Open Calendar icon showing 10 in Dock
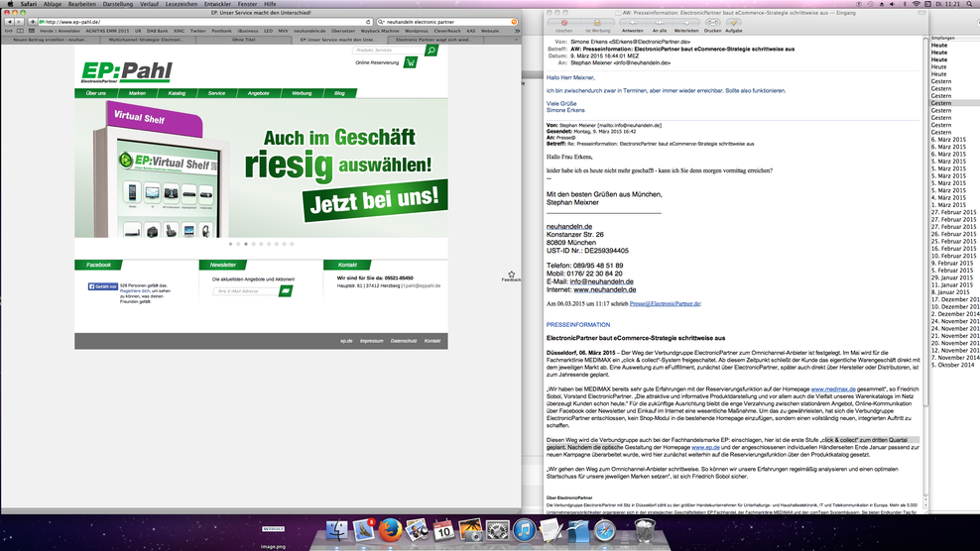This screenshot has height=551, width=980. (x=443, y=530)
